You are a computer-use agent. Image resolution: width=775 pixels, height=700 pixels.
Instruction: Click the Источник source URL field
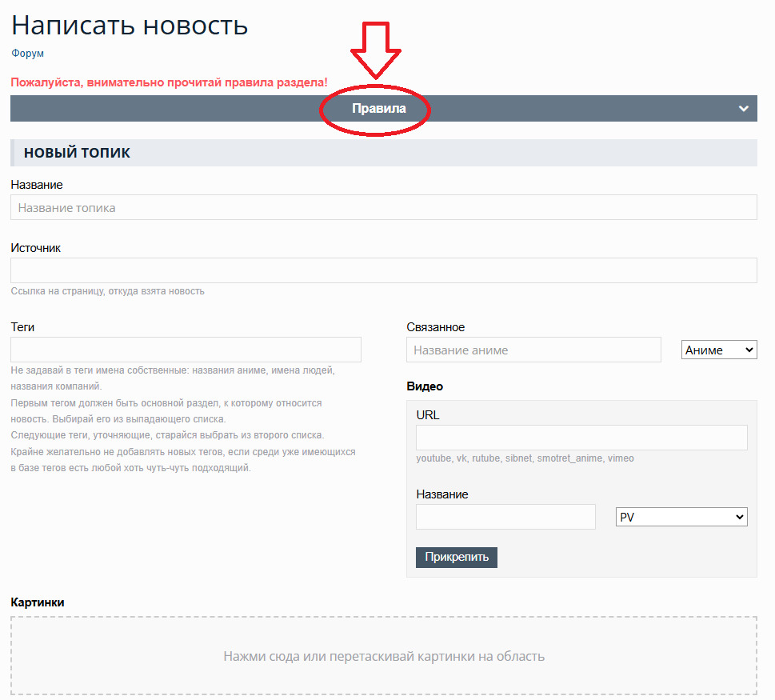[383, 270]
